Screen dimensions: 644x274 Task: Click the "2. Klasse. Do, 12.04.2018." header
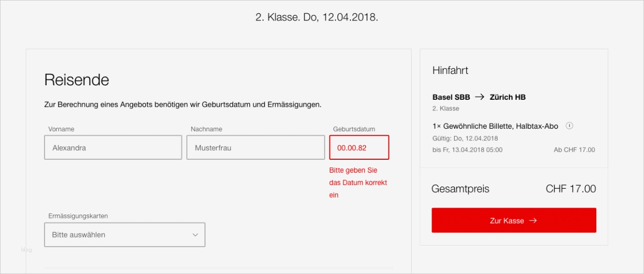coord(317,17)
